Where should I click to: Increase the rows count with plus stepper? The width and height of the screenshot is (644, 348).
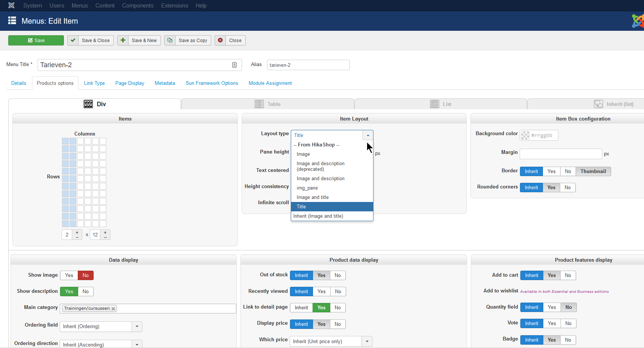105,233
